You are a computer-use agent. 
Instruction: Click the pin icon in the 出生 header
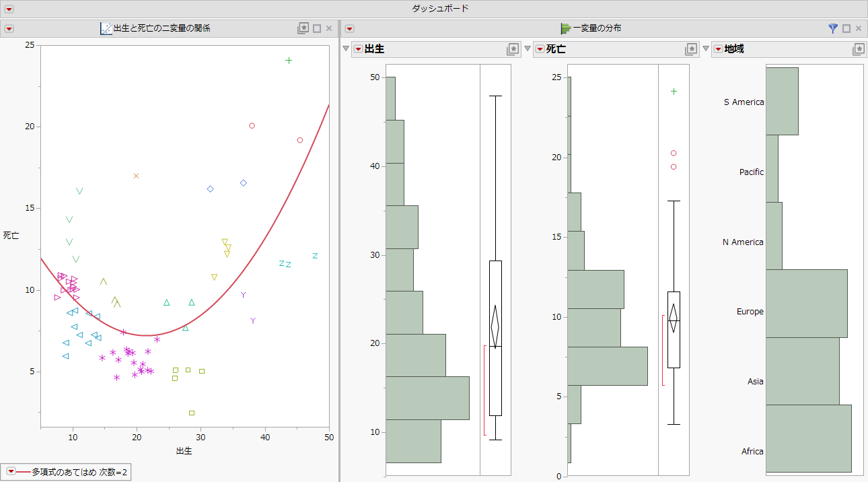(513, 49)
